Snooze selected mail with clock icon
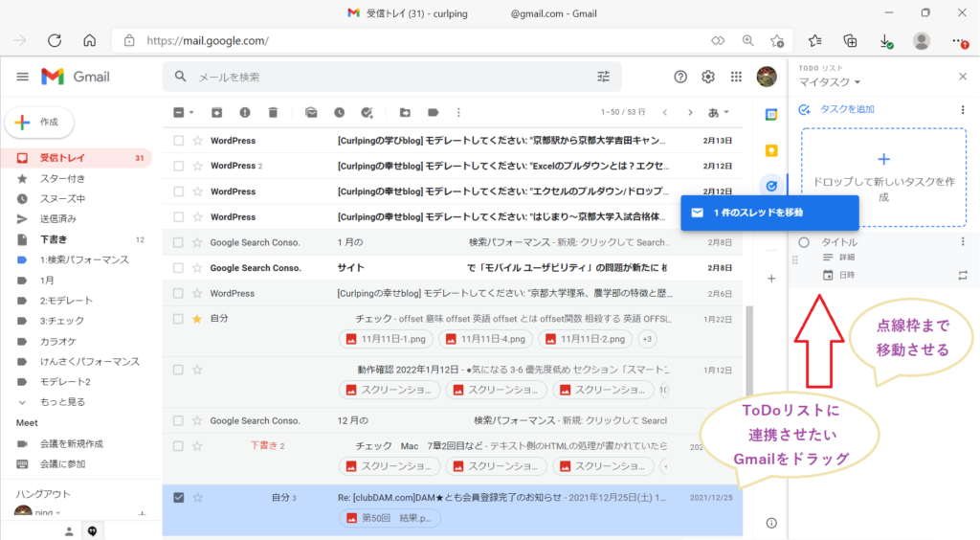This screenshot has width=980, height=540. (x=340, y=113)
